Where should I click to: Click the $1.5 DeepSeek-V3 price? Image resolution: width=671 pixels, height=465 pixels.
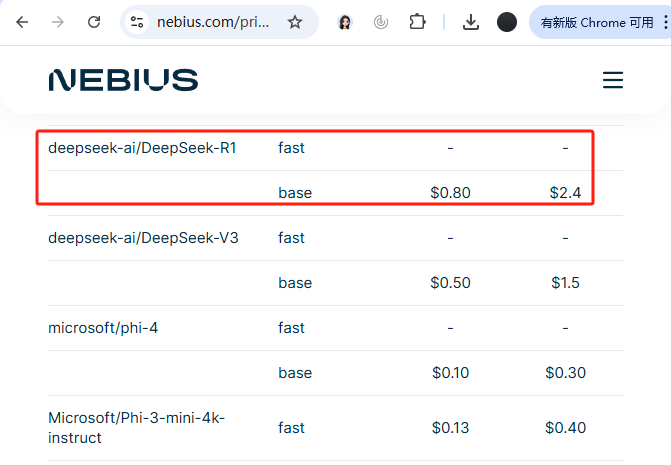pos(565,283)
